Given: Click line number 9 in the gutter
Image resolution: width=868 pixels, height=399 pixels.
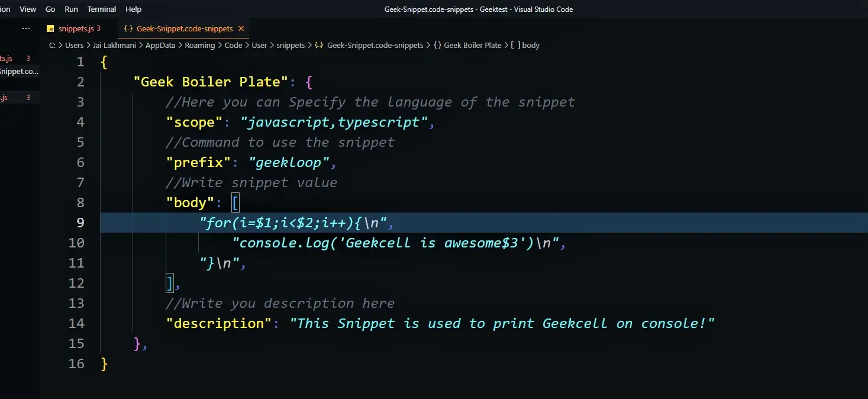Looking at the screenshot, I should (x=80, y=223).
